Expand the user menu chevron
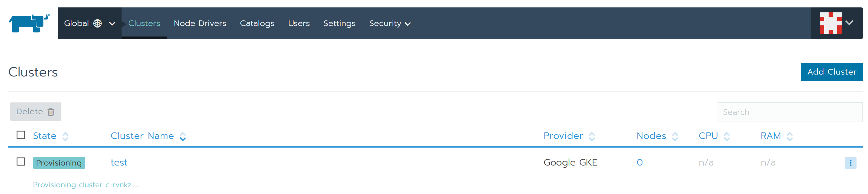This screenshot has height=194, width=868. coord(849,23)
